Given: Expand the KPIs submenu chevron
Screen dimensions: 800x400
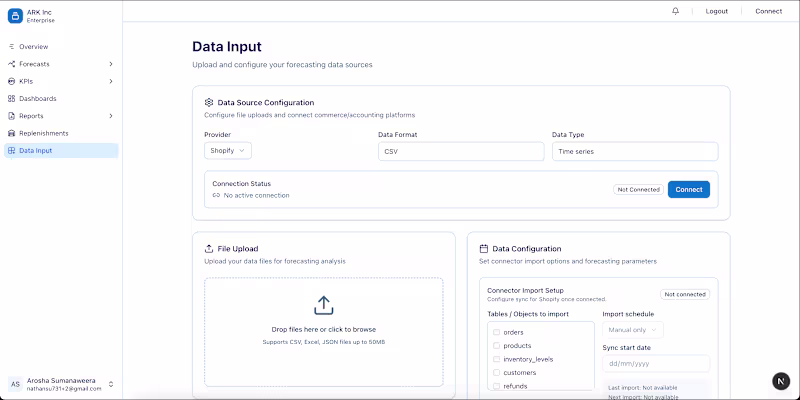Looking at the screenshot, I should tap(111, 81).
